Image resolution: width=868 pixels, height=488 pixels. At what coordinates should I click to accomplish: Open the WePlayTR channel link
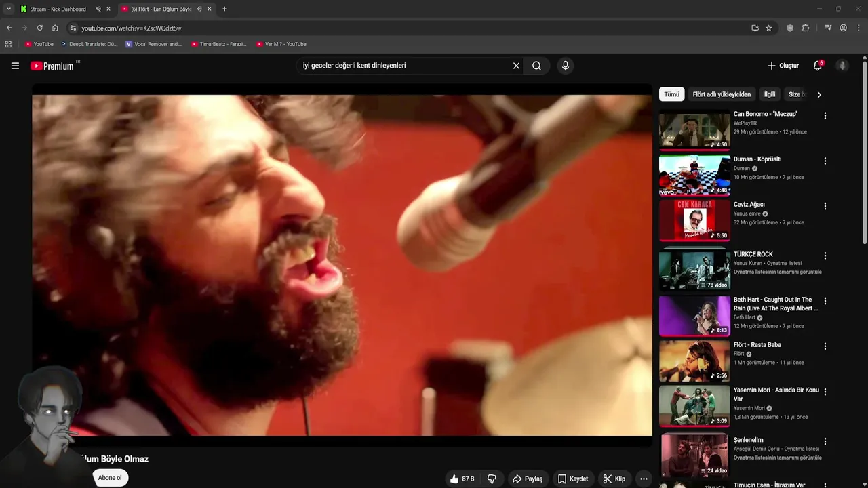click(x=745, y=123)
